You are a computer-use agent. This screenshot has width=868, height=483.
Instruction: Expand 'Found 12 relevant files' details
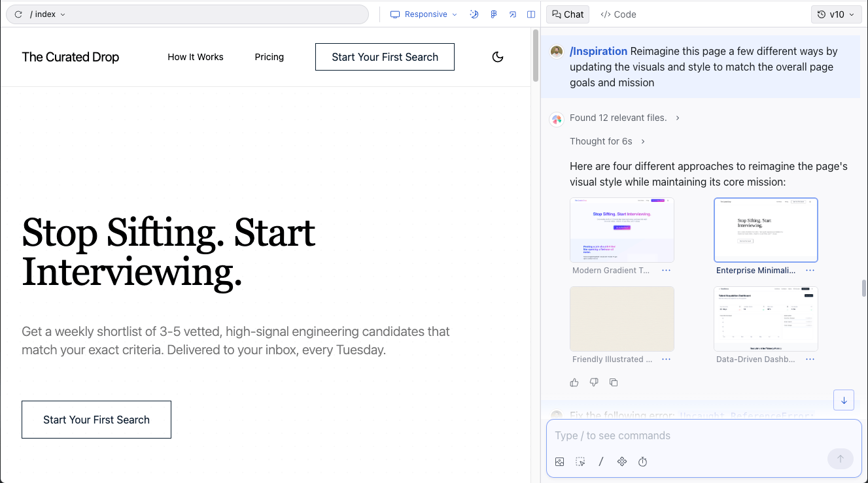[x=625, y=118]
